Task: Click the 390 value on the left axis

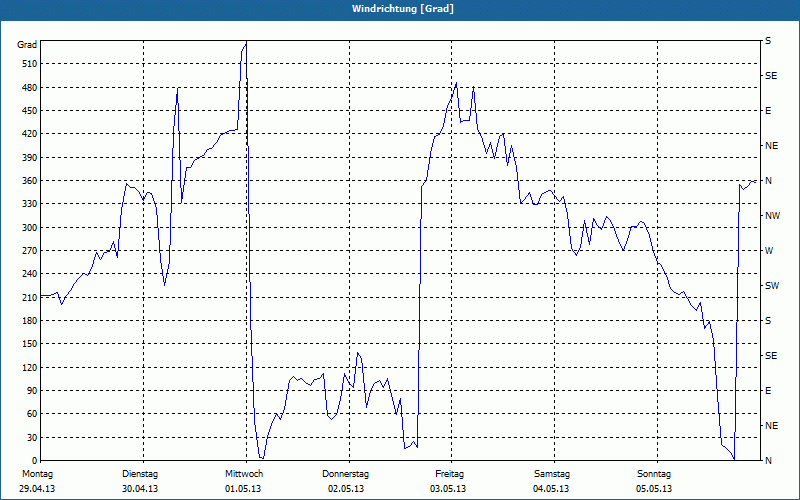Action: tap(30, 158)
